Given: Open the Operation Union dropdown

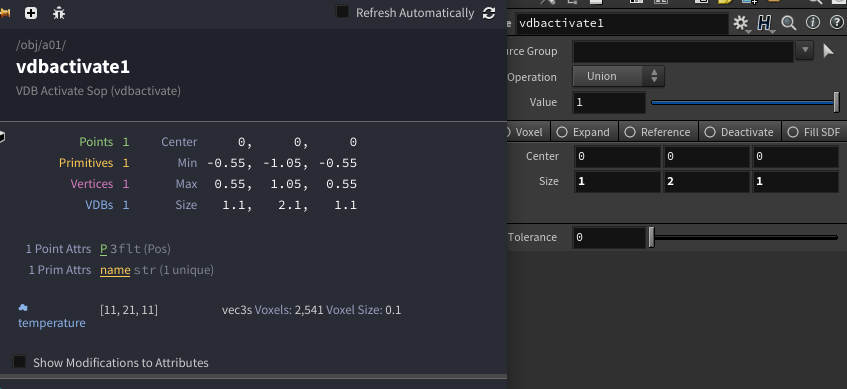Looking at the screenshot, I should (x=619, y=77).
